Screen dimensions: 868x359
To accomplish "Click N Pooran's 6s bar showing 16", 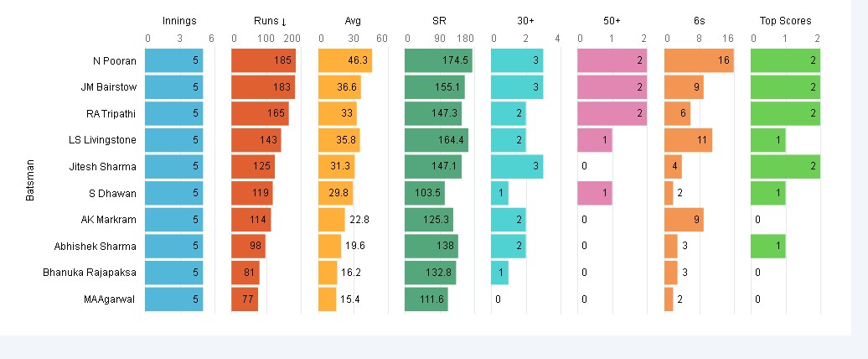I will (699, 60).
